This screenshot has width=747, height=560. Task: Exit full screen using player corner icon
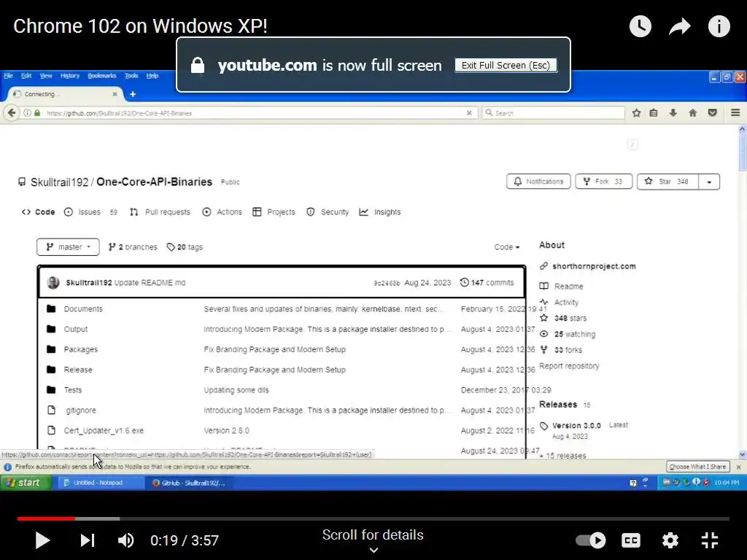click(709, 540)
